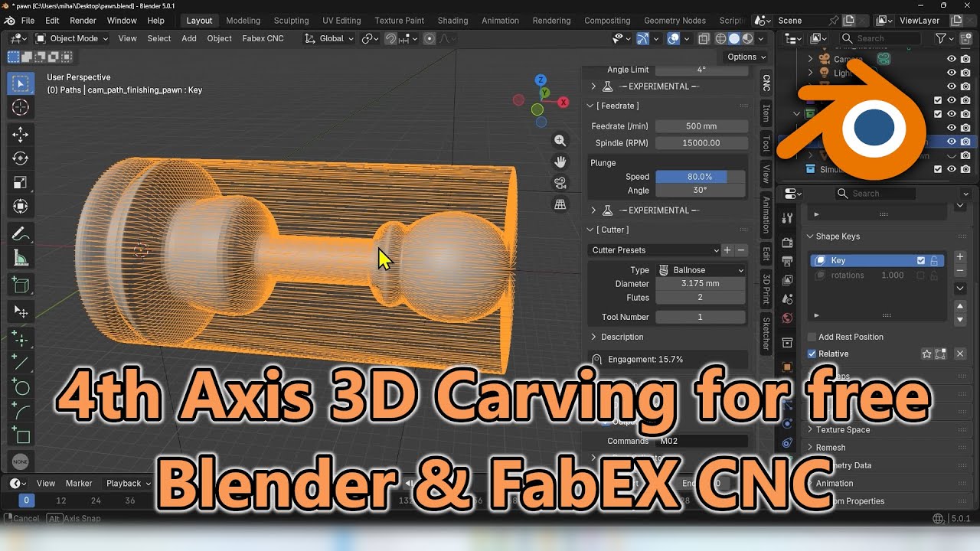Click Spindle RPM 15000.00 field

pyautogui.click(x=701, y=143)
